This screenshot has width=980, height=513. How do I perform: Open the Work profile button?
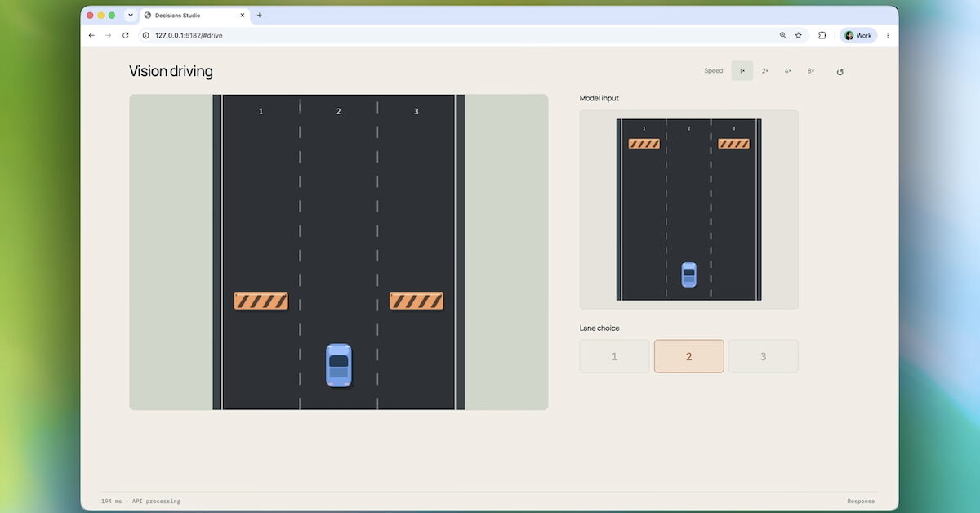coord(858,35)
